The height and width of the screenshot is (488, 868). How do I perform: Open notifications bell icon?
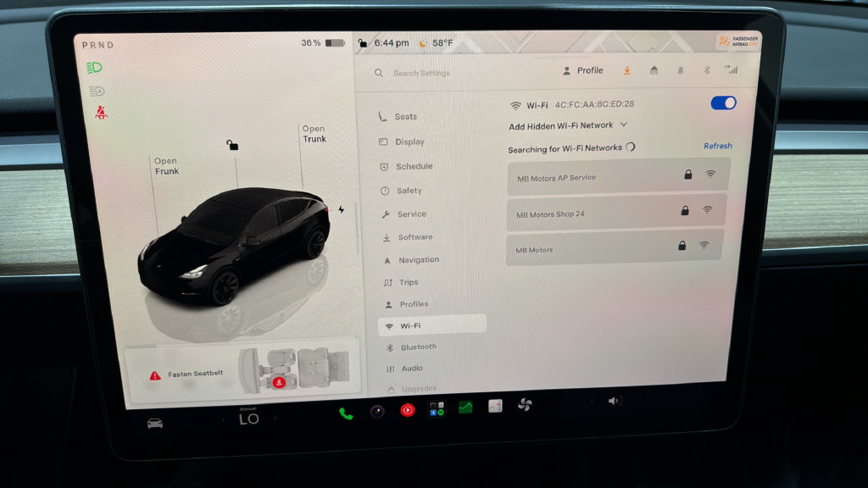(x=681, y=70)
